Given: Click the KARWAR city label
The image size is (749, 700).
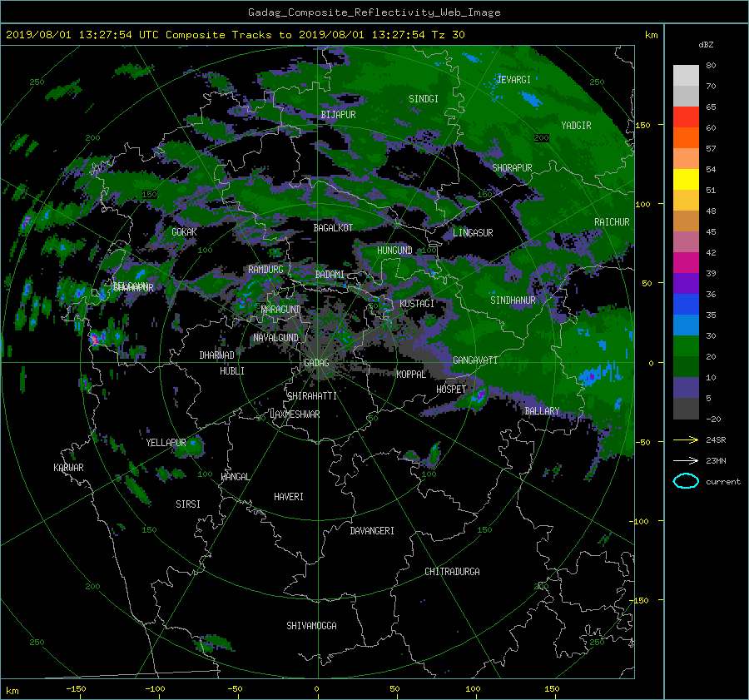Looking at the screenshot, I should [68, 468].
